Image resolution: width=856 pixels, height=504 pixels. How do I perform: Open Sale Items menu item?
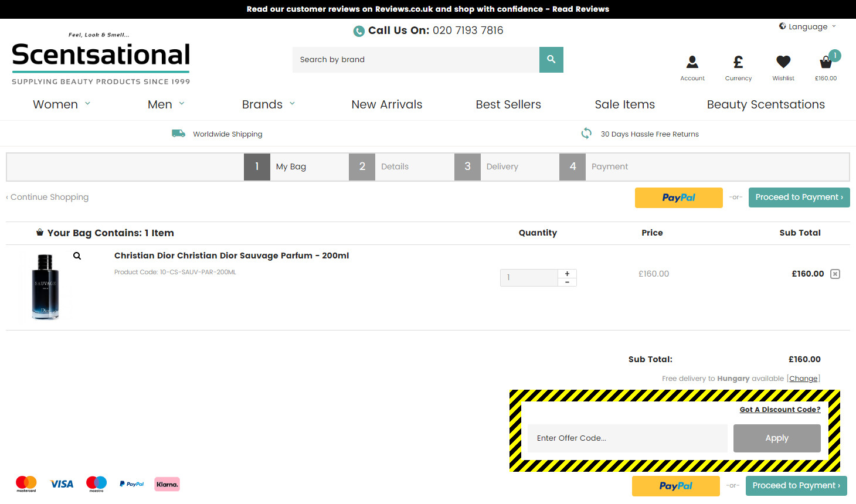click(x=624, y=104)
